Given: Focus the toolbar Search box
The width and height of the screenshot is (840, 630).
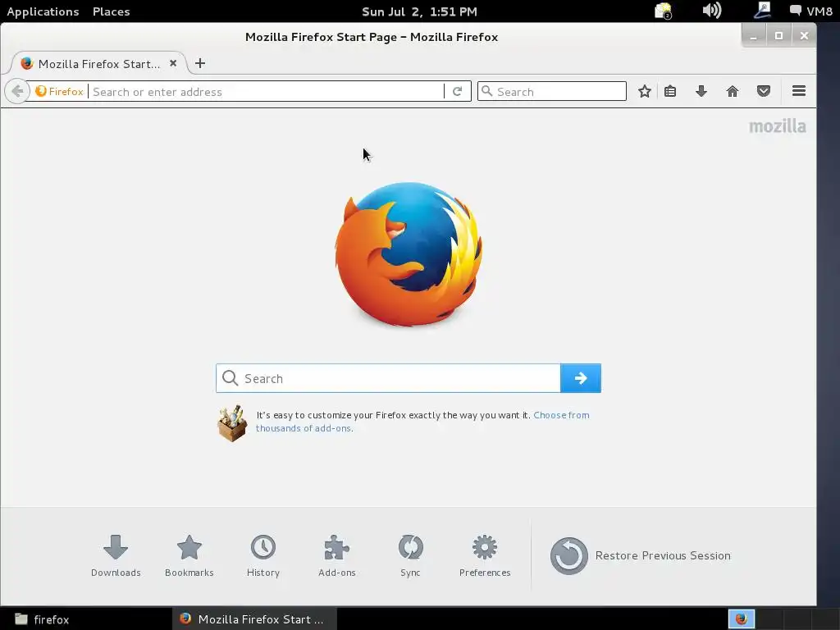Looking at the screenshot, I should pos(552,92).
